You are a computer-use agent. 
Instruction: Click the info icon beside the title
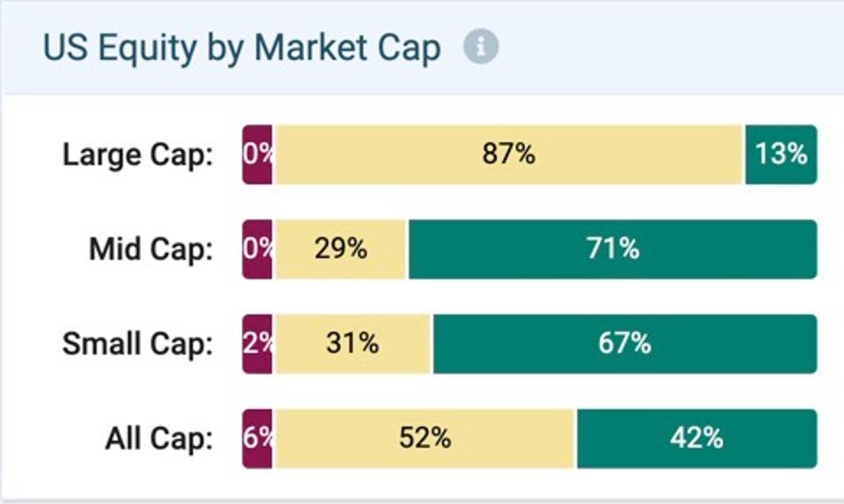tap(481, 48)
